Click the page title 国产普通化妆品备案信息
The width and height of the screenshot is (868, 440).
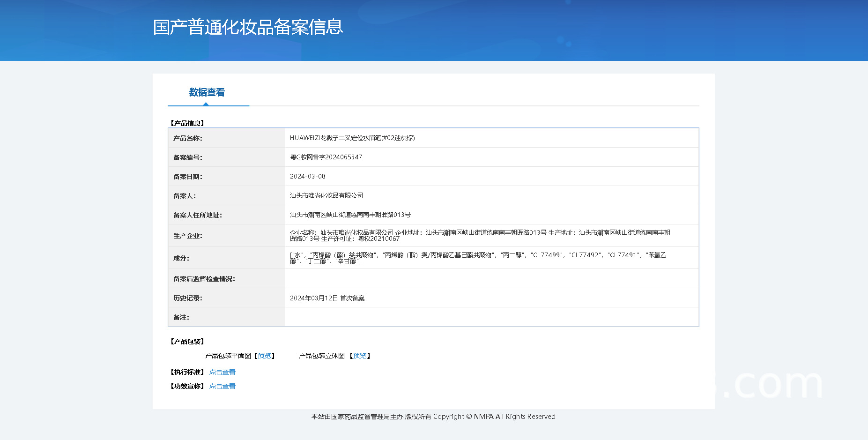point(248,27)
